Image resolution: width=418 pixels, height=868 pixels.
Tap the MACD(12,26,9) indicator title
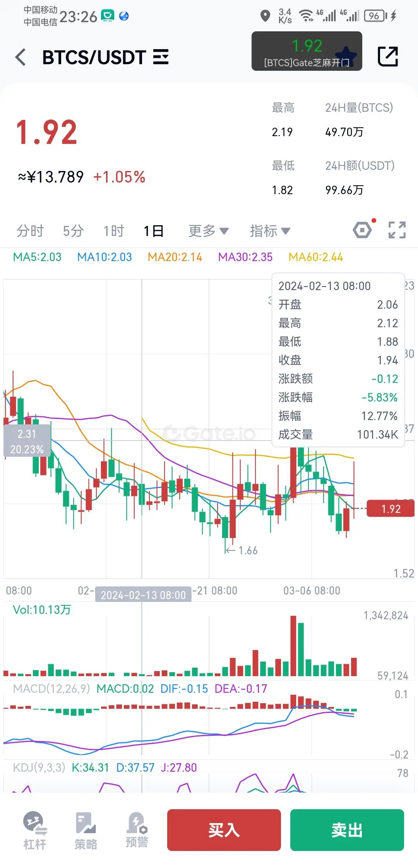(x=51, y=689)
